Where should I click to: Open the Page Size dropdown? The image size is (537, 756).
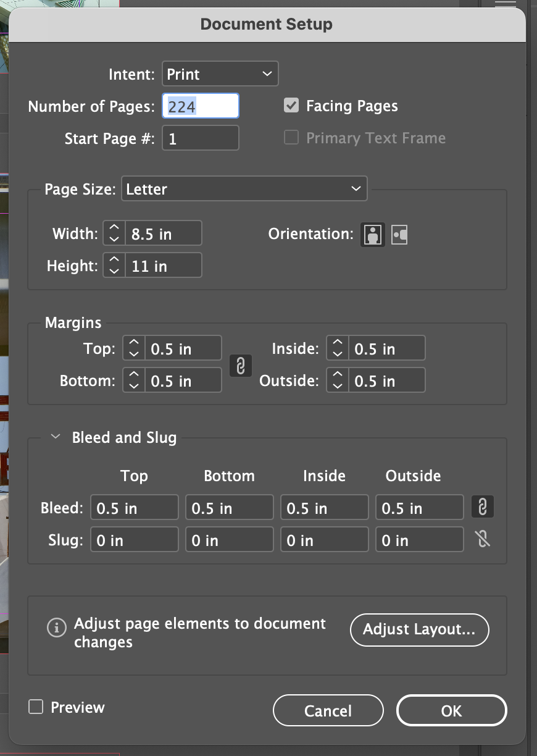pos(244,189)
